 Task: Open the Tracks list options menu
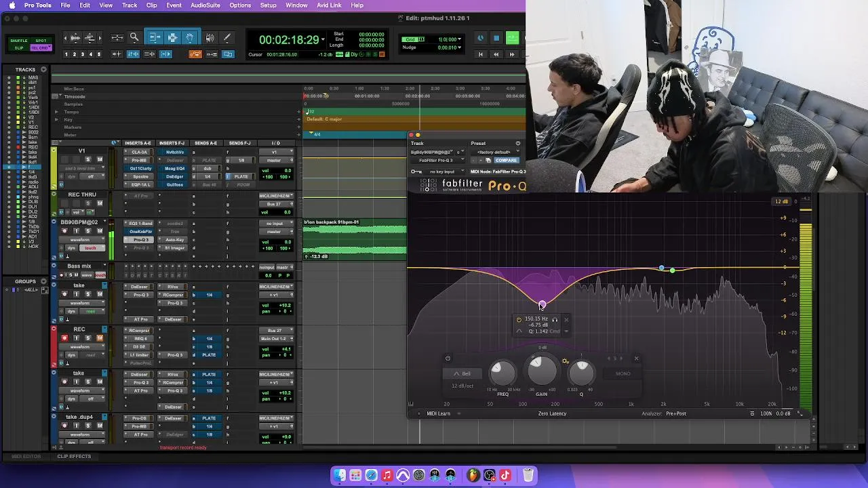pos(43,70)
